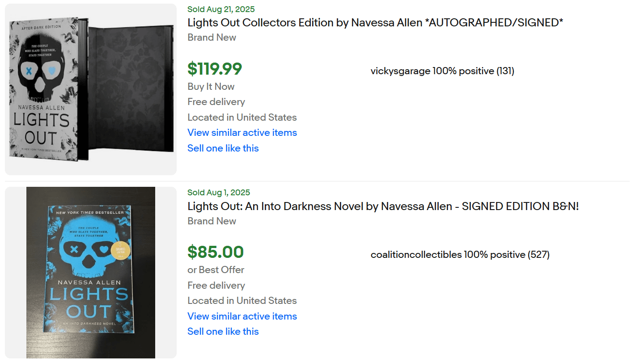Click the $85.00 sold price
Viewport: 644px width, 362px height.
click(x=215, y=252)
